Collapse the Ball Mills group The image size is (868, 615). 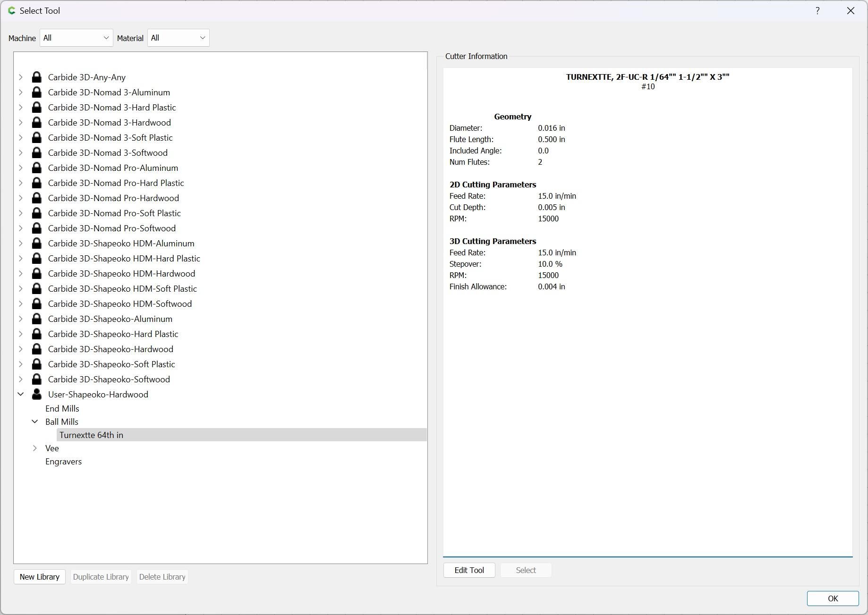point(35,421)
